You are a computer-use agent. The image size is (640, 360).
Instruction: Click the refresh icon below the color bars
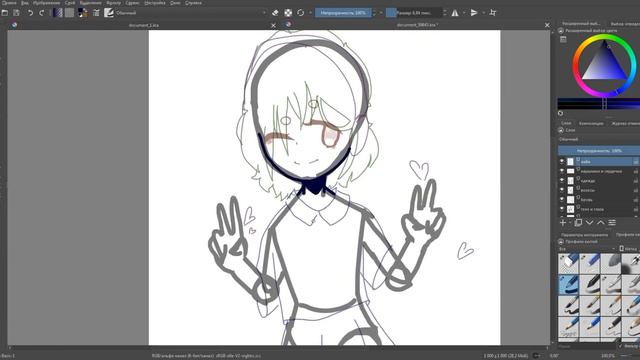(560, 113)
